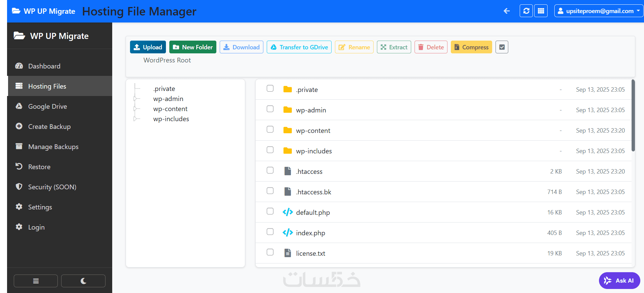The image size is (644, 293).
Task: Click the .htaccess.bk file name
Action: (313, 192)
